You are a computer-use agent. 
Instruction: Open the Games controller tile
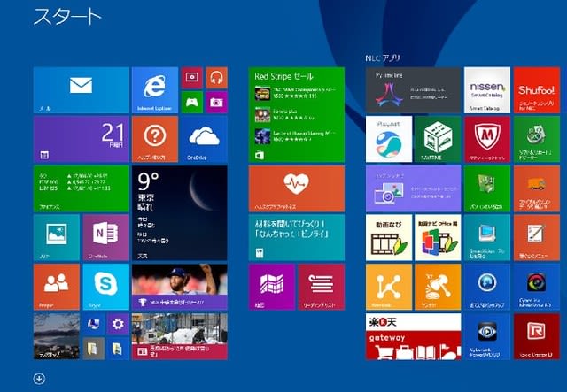(x=191, y=103)
